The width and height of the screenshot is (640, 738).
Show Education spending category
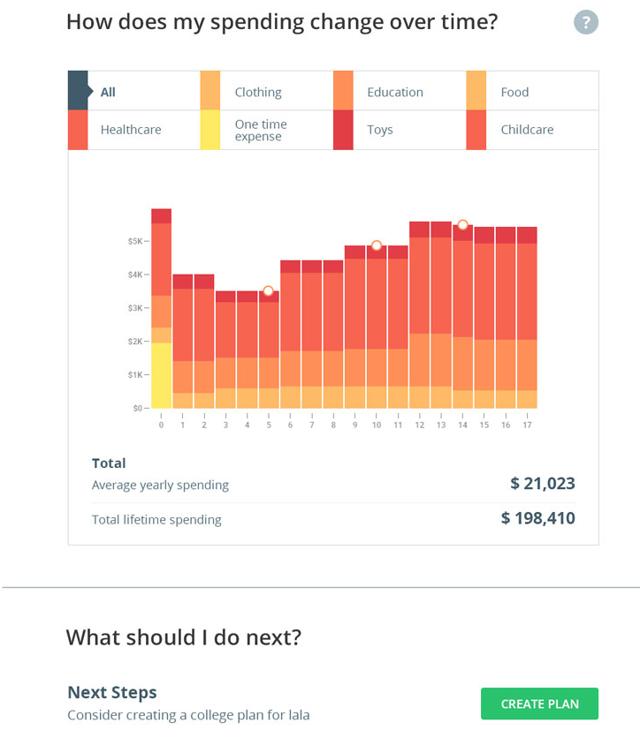pyautogui.click(x=395, y=92)
